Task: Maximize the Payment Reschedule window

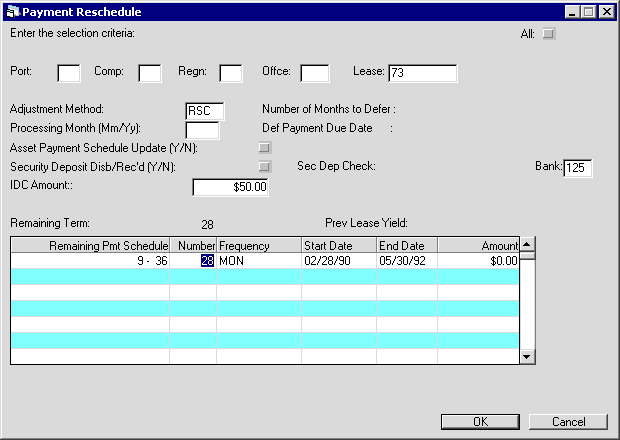Action: (x=588, y=12)
